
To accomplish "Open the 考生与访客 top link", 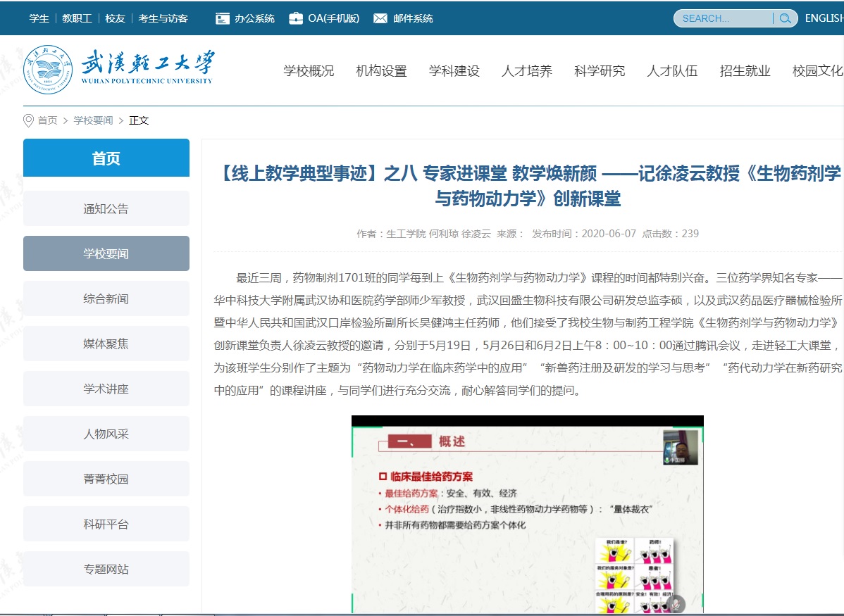I will (x=163, y=18).
